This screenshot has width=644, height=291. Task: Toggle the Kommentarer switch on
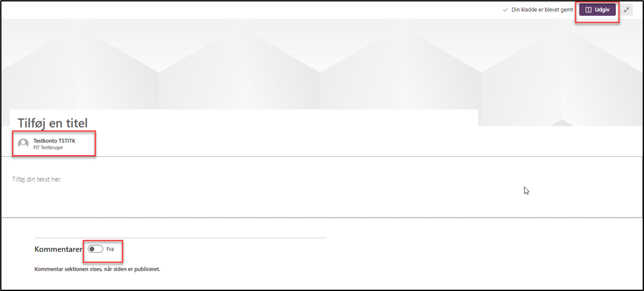(95, 249)
